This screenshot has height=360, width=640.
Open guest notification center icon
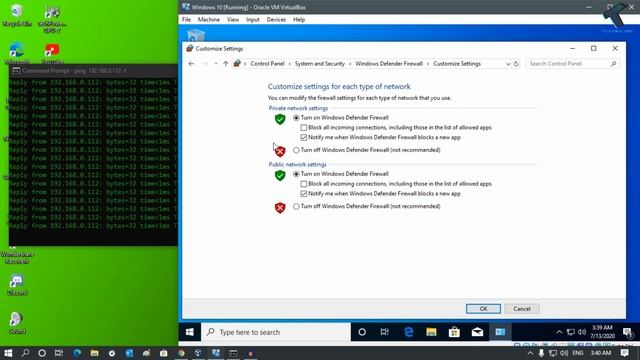coord(627,332)
